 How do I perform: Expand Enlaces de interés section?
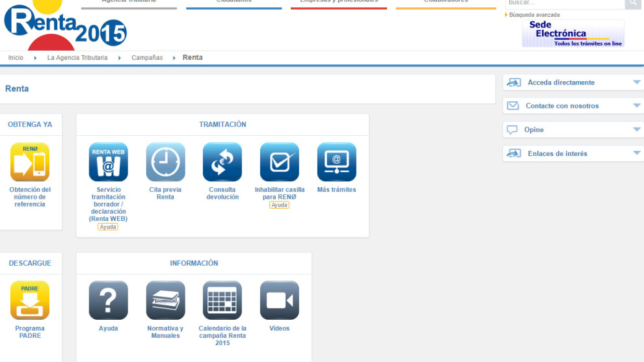[x=573, y=153]
